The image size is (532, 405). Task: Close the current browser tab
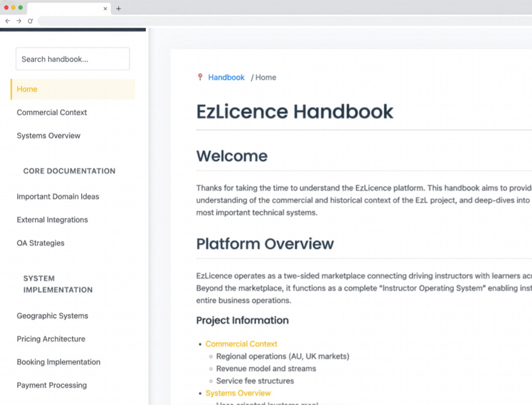coord(105,9)
